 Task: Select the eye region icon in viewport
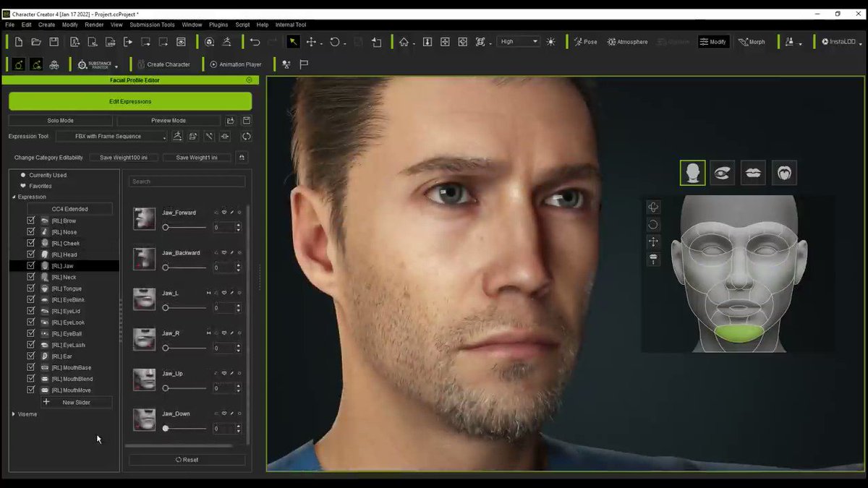click(x=723, y=173)
